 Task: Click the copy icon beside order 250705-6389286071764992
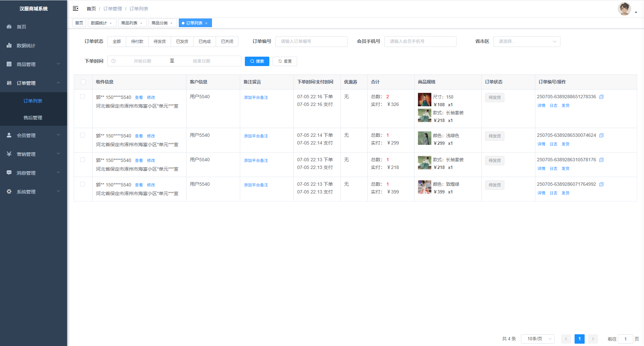point(601,184)
